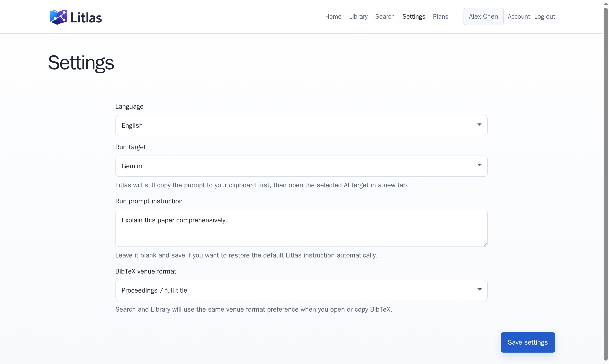Expand the BibTeX venue format dropdown
Viewport: 609px width, 364px height.
click(x=301, y=290)
